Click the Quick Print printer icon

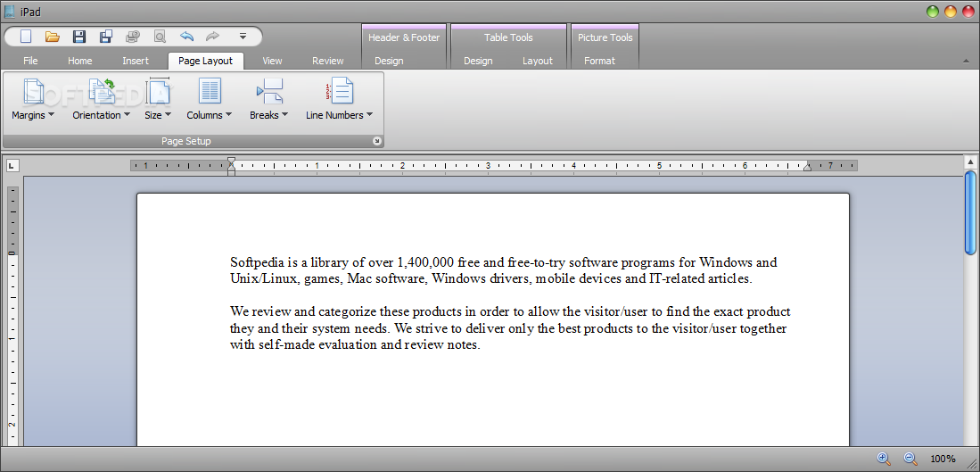point(133,37)
